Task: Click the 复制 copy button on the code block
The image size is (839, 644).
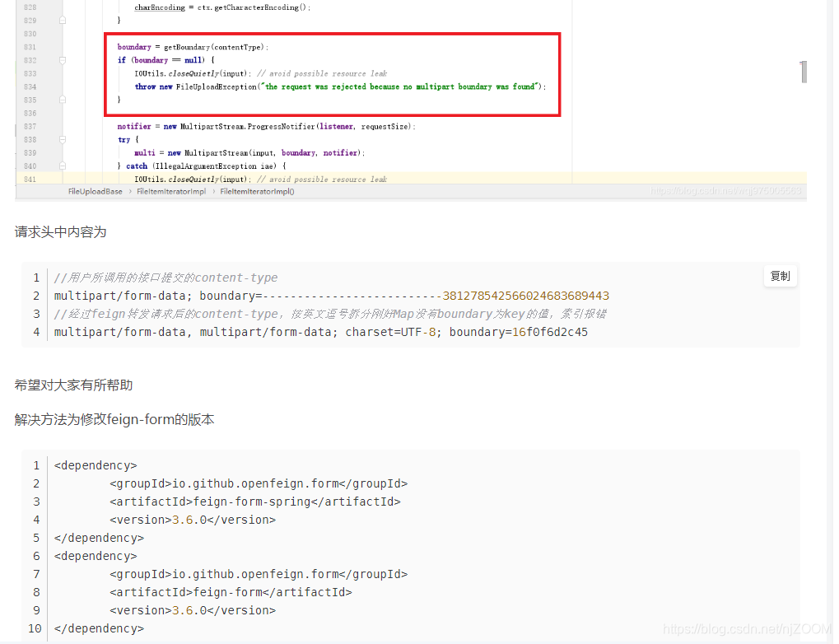Action: (x=779, y=276)
